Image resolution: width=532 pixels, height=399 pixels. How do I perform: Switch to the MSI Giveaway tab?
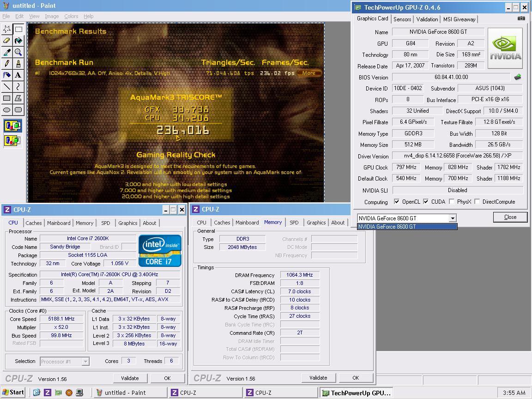click(x=459, y=19)
